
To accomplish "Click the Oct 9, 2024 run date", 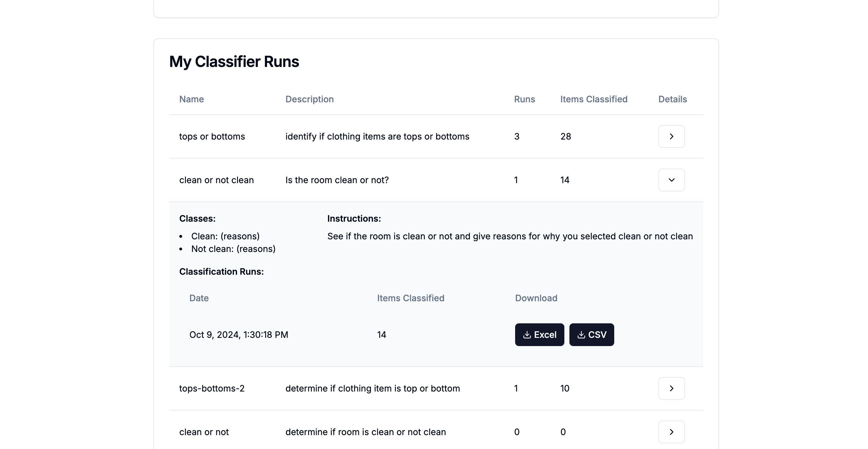I will 239,334.
